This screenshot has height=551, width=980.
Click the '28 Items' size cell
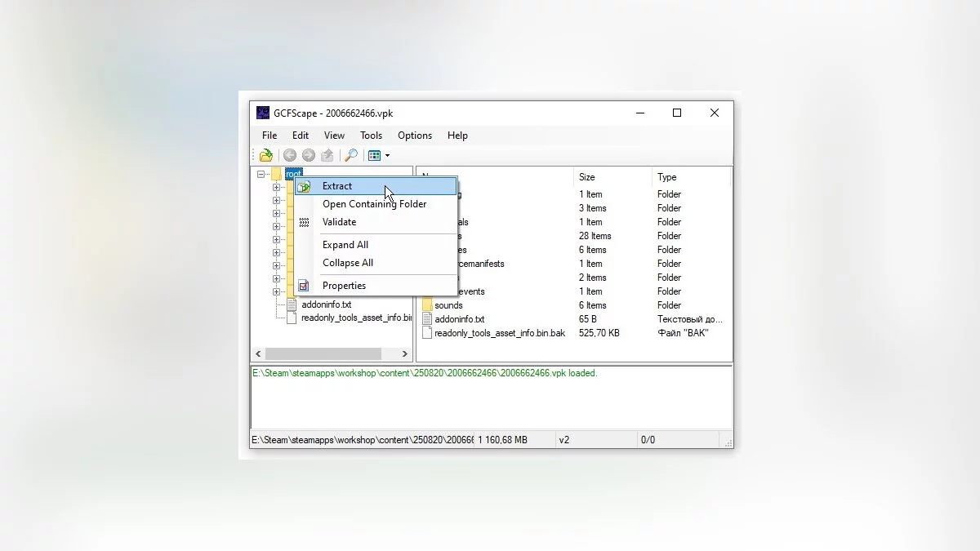(595, 236)
